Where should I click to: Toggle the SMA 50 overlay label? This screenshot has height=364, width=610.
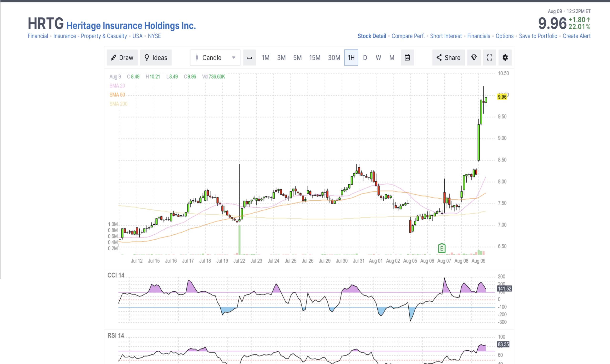117,95
